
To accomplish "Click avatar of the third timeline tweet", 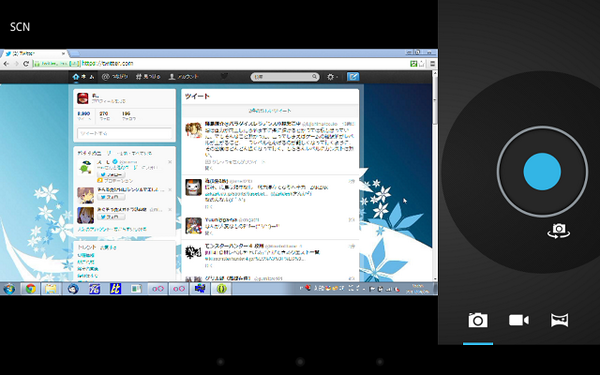I will [194, 226].
